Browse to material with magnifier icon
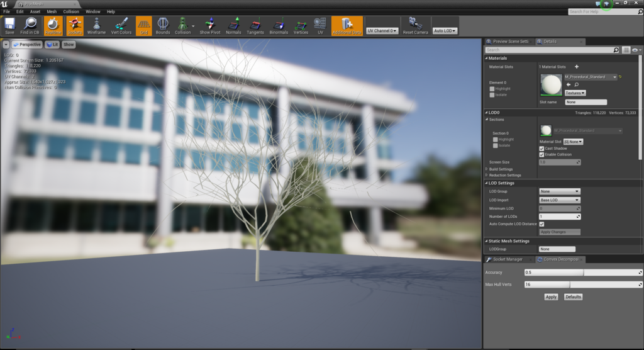 (x=577, y=85)
